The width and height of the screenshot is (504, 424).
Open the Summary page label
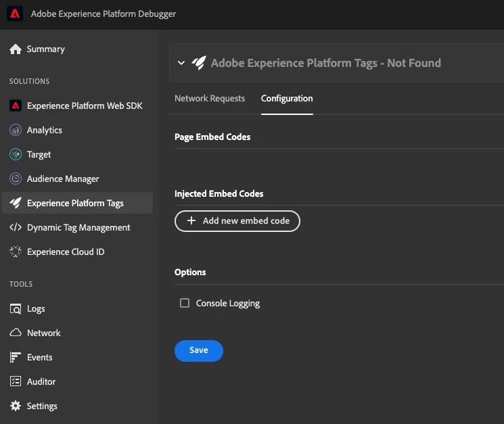click(45, 49)
